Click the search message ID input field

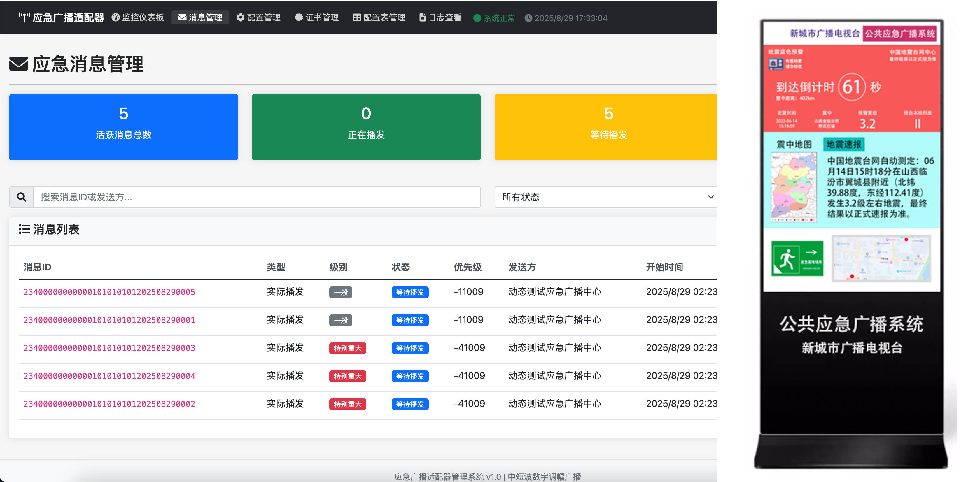pyautogui.click(x=257, y=197)
